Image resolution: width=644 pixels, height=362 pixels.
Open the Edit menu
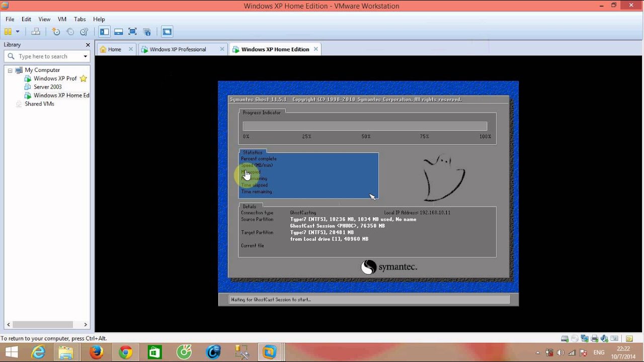tap(26, 19)
